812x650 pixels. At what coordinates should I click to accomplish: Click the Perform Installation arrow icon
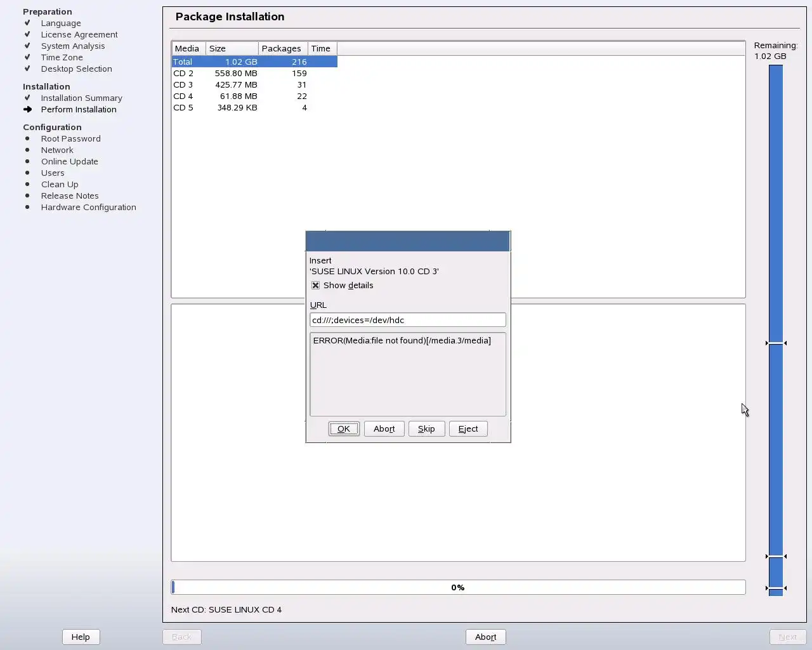pos(28,109)
